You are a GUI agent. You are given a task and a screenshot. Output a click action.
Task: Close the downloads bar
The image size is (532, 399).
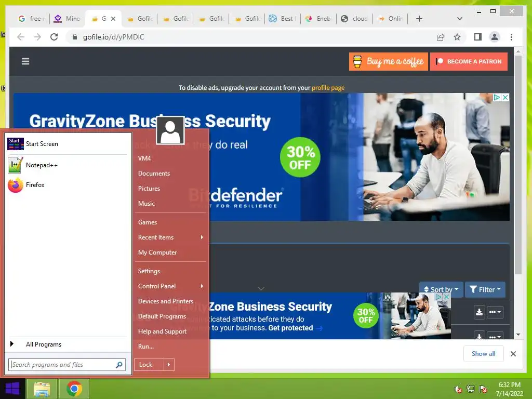513,354
